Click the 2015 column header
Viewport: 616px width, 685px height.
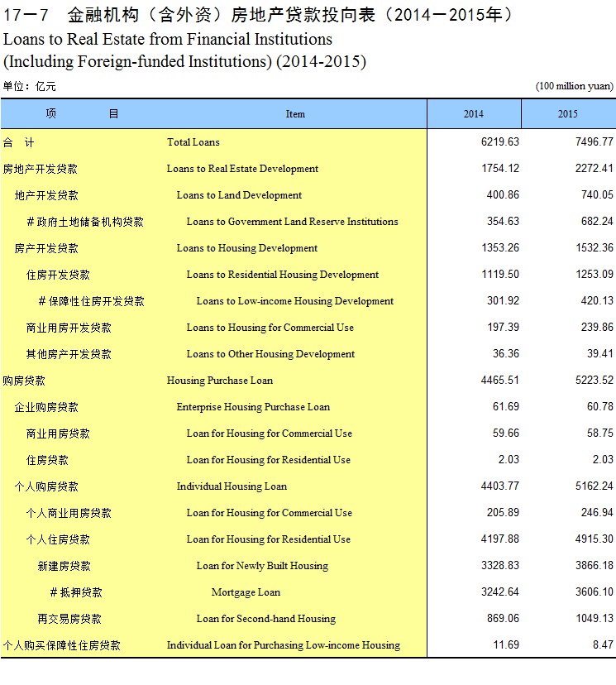point(568,114)
